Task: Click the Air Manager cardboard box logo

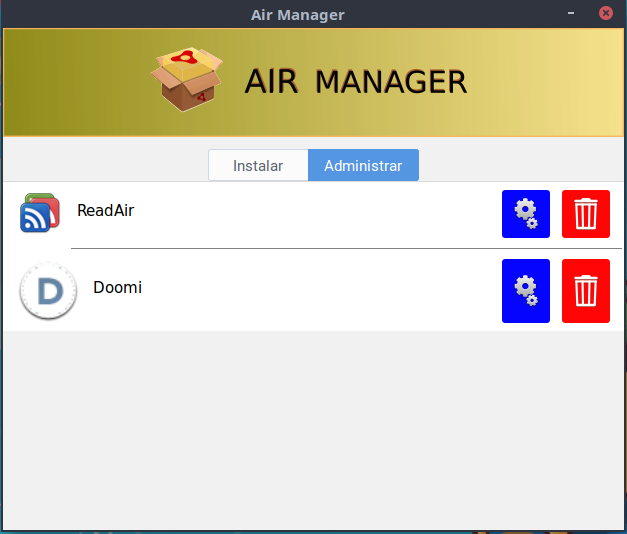Action: 185,80
